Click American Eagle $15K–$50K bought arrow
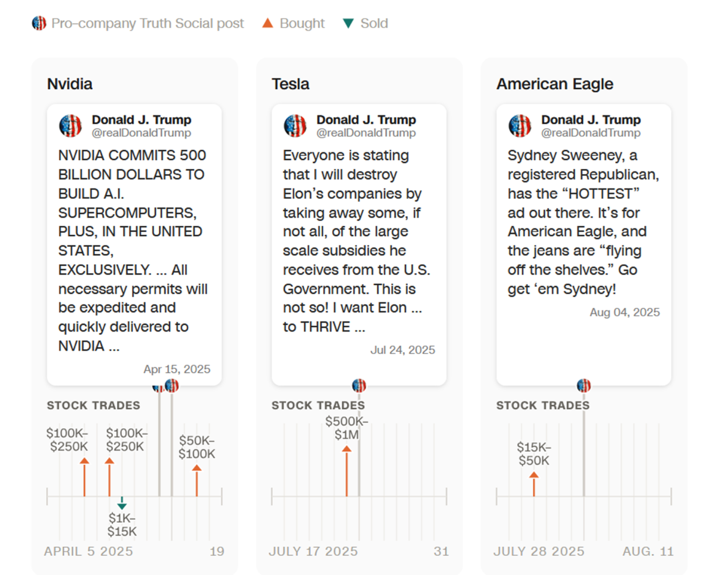The width and height of the screenshot is (728, 575). point(534,484)
